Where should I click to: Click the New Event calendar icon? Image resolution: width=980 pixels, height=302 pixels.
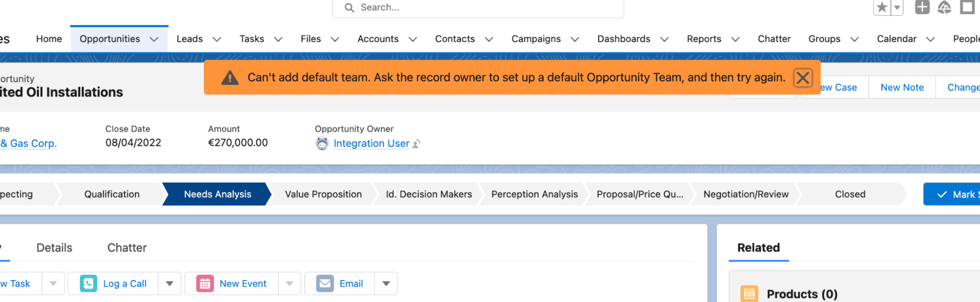coord(205,283)
